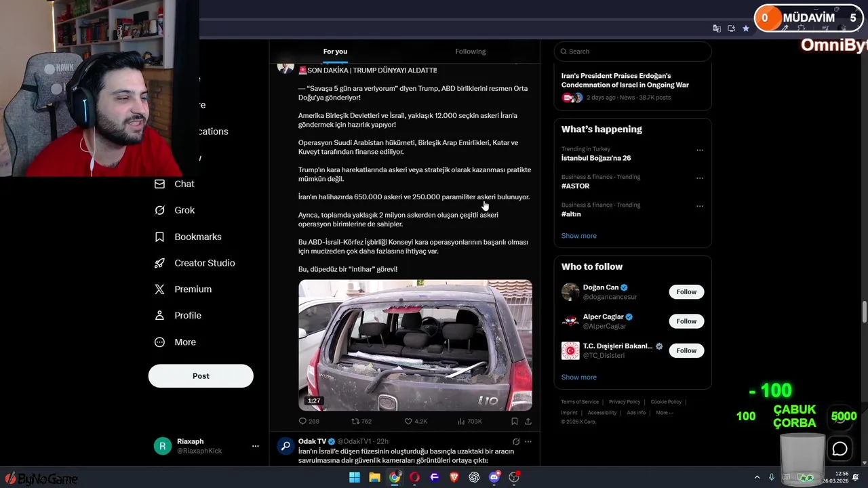Image resolution: width=868 pixels, height=488 pixels.
Task: Open account menu next to Riaxaph
Action: point(255,446)
